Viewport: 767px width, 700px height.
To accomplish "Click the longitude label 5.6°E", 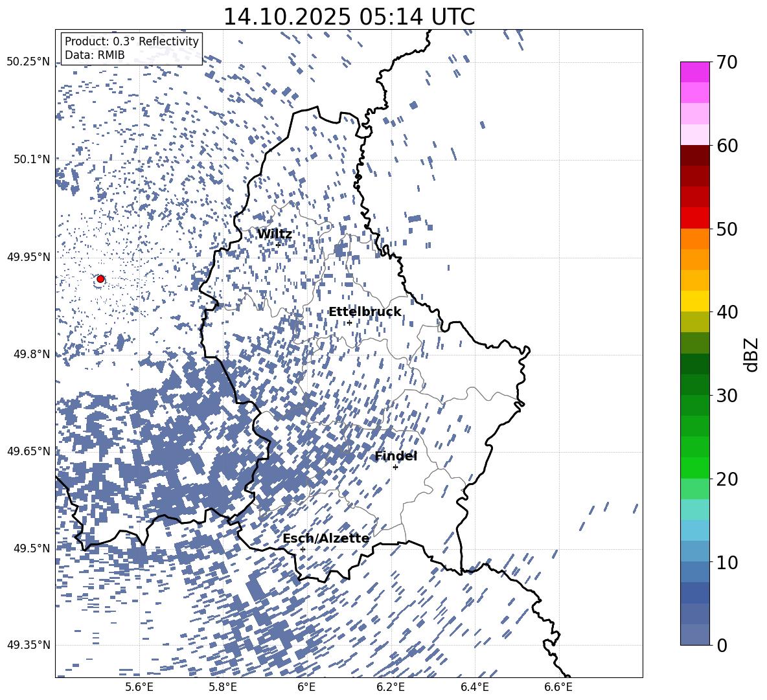I will pos(139,687).
